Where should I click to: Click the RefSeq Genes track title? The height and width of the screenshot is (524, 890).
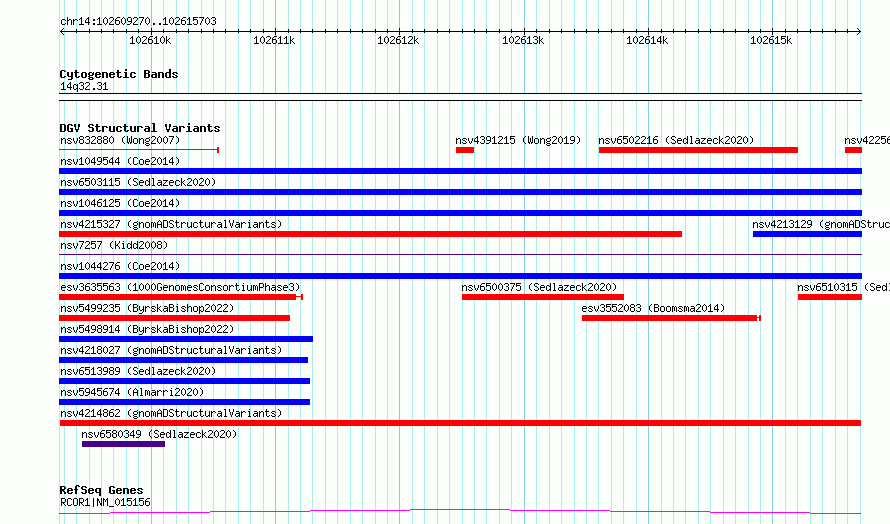(101, 490)
